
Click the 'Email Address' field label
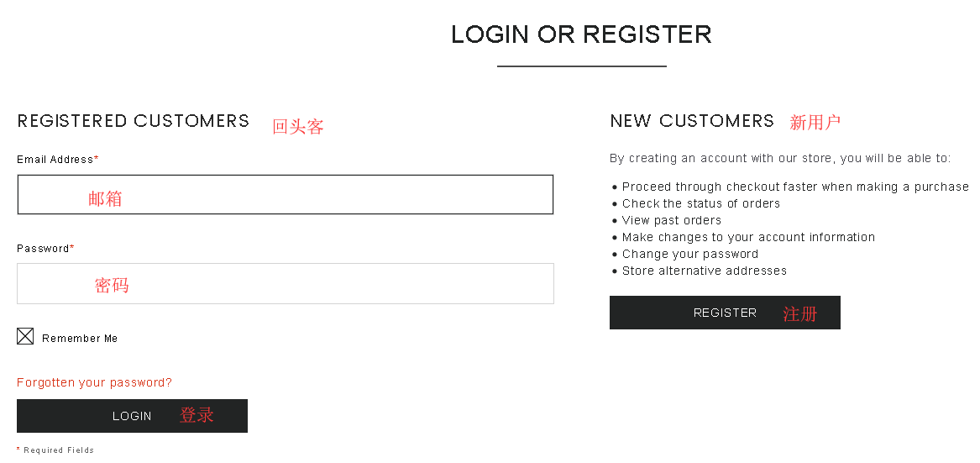click(x=55, y=160)
